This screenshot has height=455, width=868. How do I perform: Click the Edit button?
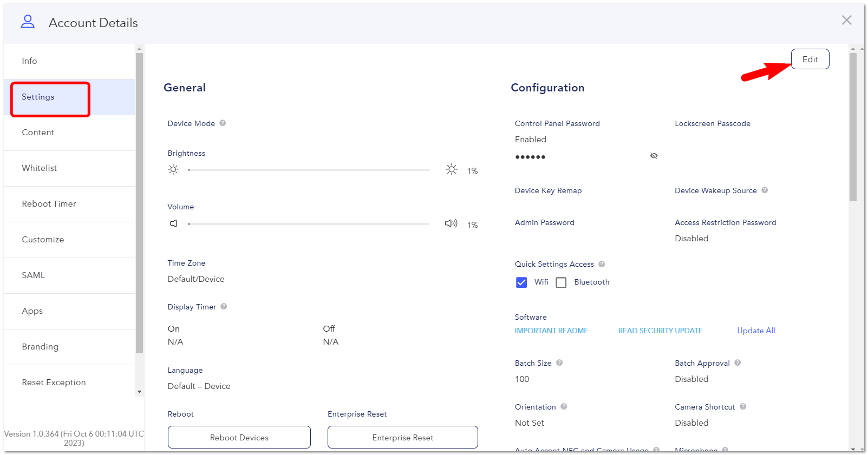pos(810,59)
